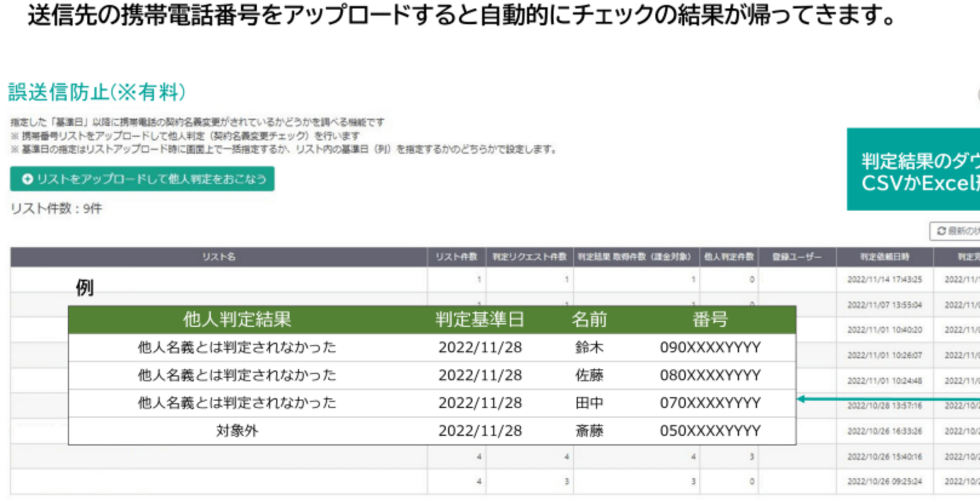The image size is (980, 500).
Task: Click the date cell 2022/11/07 13:55:04
Action: (884, 305)
